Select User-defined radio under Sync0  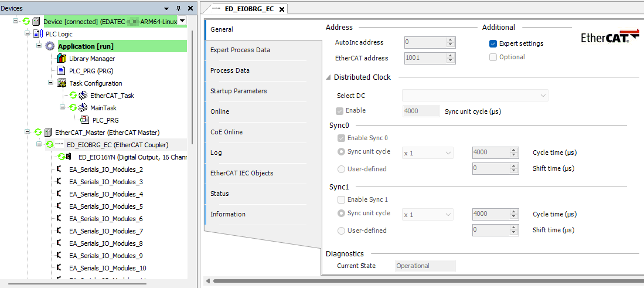coord(342,169)
